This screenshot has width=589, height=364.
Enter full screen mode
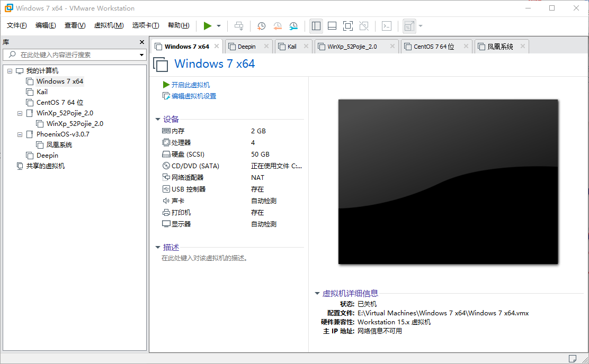coord(348,26)
